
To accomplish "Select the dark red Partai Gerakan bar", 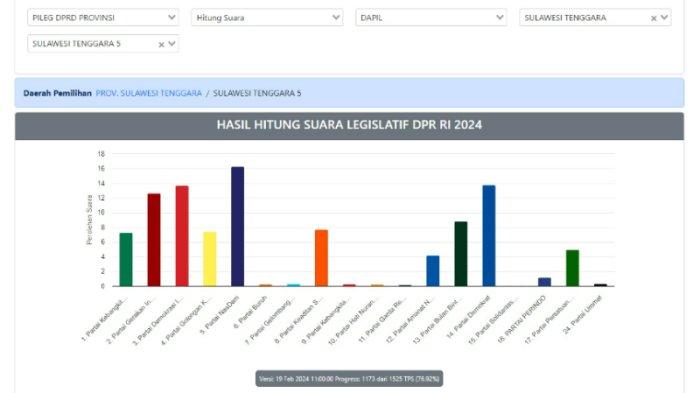I will [x=154, y=240].
